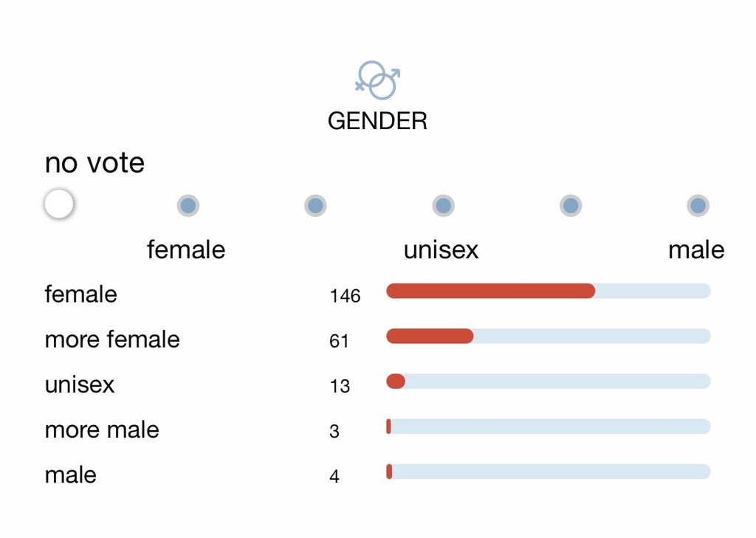Viewport: 756px width, 538px height.
Task: Click the white no-vote slider handle
Action: (x=59, y=204)
